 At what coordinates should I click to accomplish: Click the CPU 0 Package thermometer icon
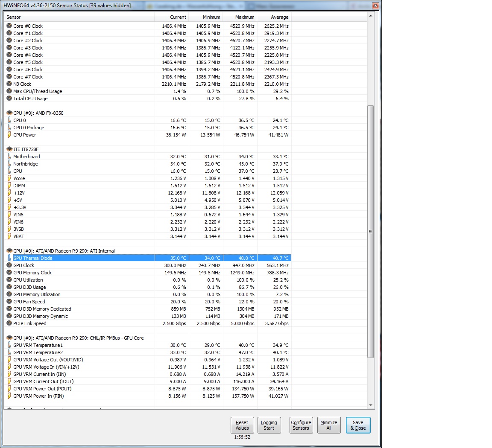tap(9, 127)
